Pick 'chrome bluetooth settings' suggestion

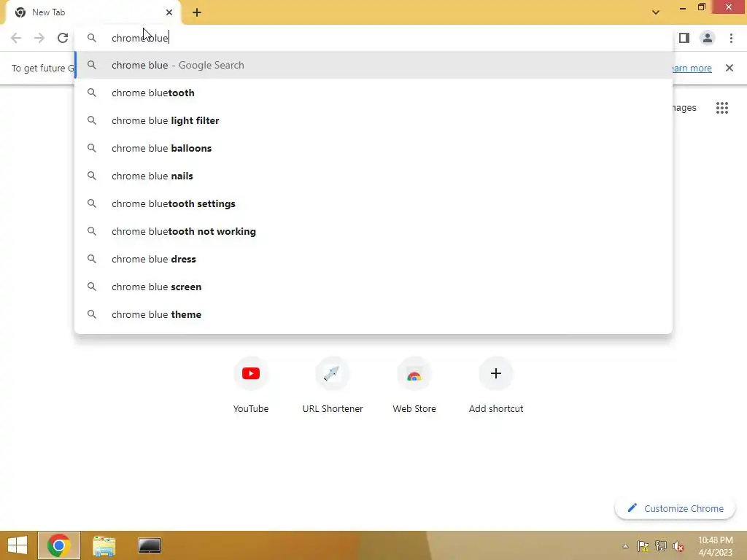coord(373,203)
